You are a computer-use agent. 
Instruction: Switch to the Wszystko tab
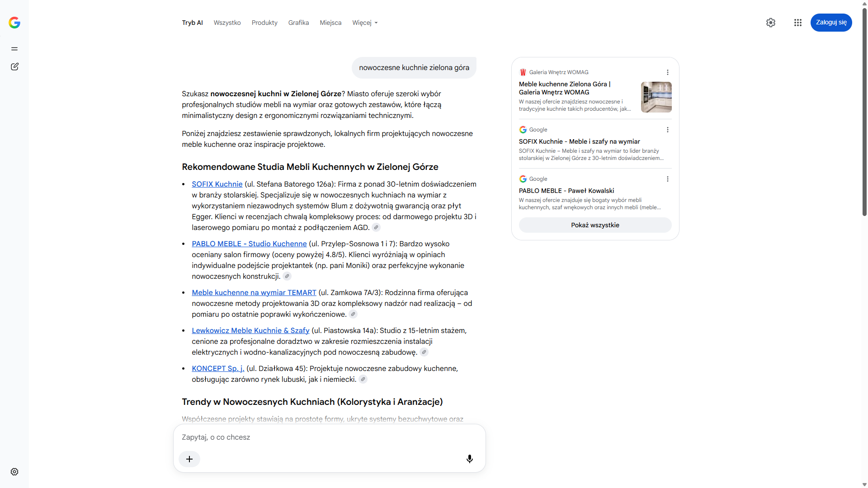(x=227, y=23)
